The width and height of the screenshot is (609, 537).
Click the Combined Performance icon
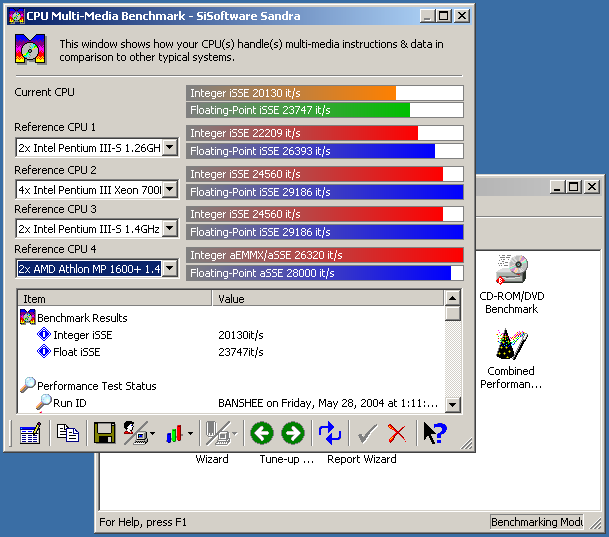click(512, 344)
